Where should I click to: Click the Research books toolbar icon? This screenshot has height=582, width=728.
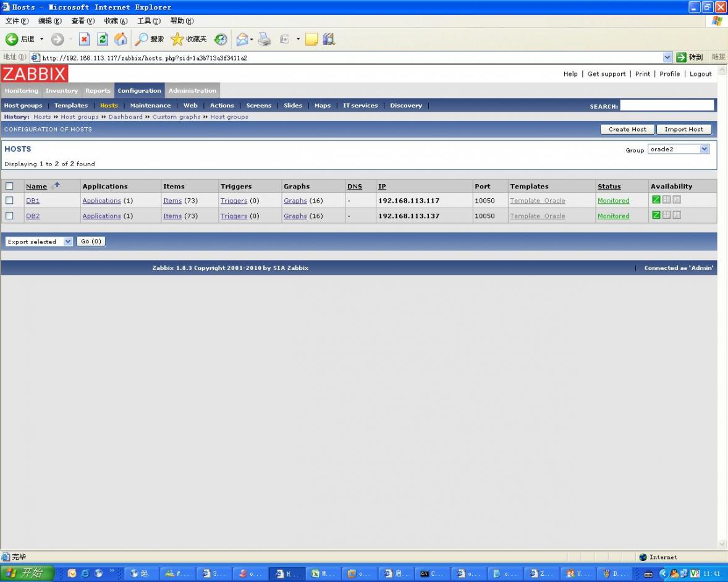[329, 39]
